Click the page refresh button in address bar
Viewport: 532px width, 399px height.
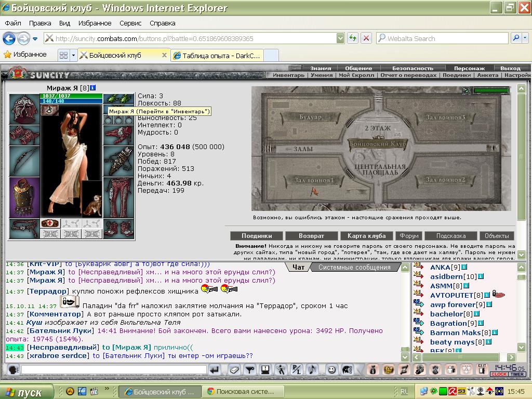[x=353, y=38]
